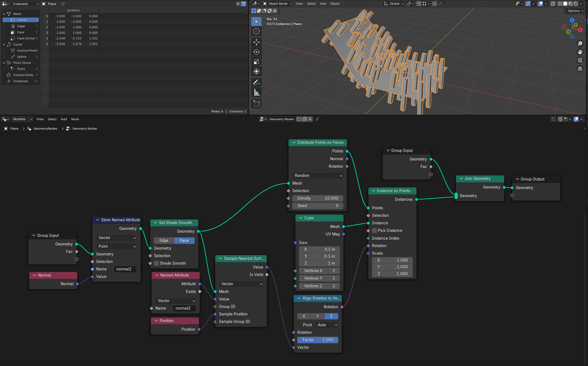Open the Add menu in node editor
This screenshot has width=588, height=366.
pyautogui.click(x=64, y=119)
